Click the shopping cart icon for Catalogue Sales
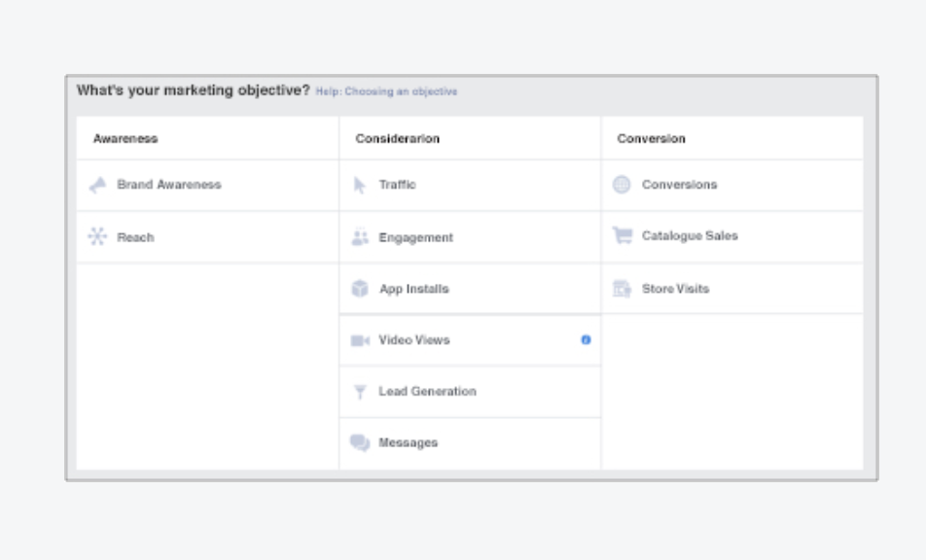Image resolution: width=926 pixels, height=560 pixels. pos(622,235)
